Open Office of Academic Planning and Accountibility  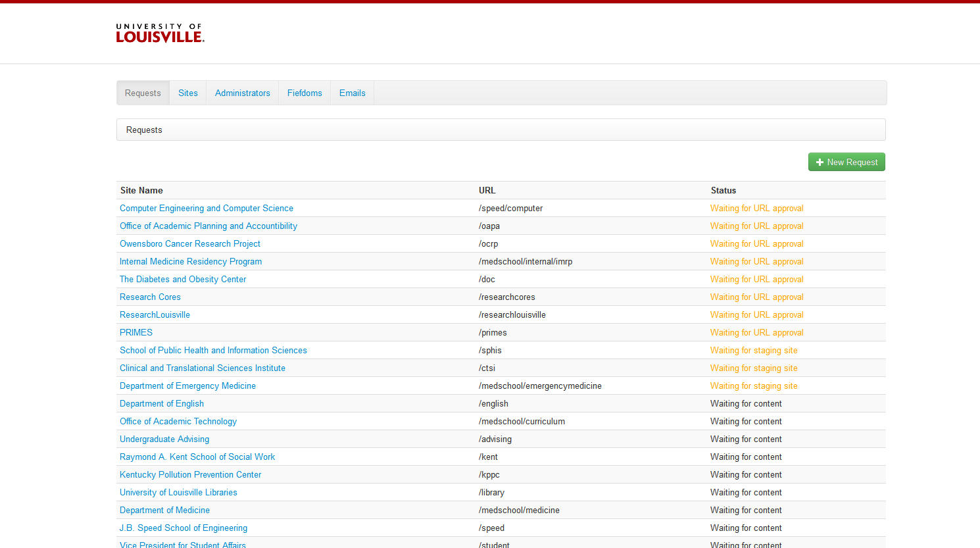pyautogui.click(x=208, y=226)
